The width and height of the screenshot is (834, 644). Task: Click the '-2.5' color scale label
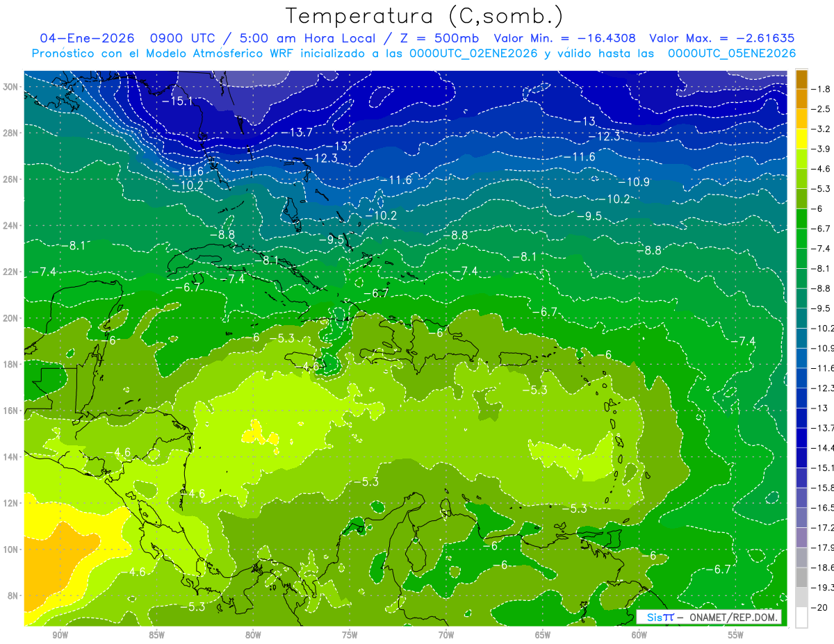tap(821, 109)
